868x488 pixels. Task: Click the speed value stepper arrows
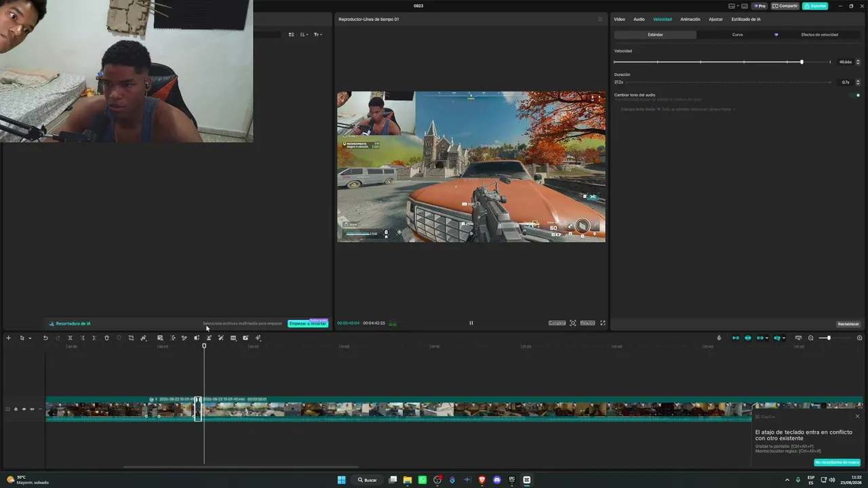(858, 62)
